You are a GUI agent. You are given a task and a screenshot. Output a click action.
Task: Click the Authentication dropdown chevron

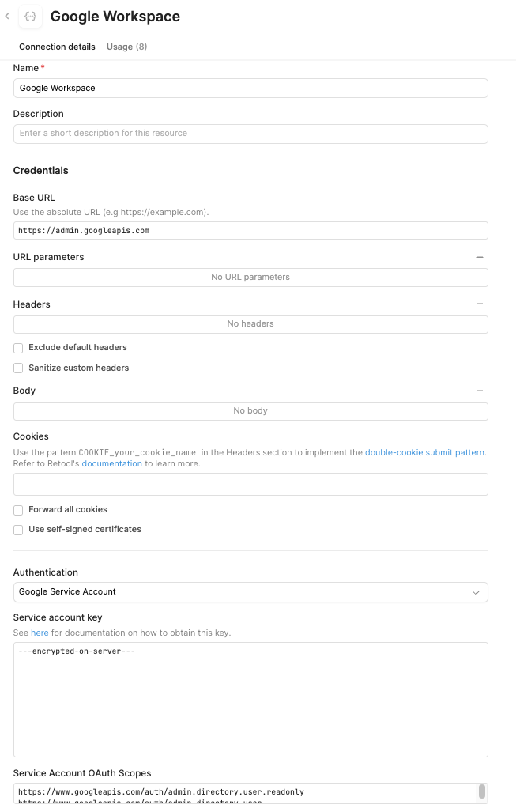pos(476,592)
